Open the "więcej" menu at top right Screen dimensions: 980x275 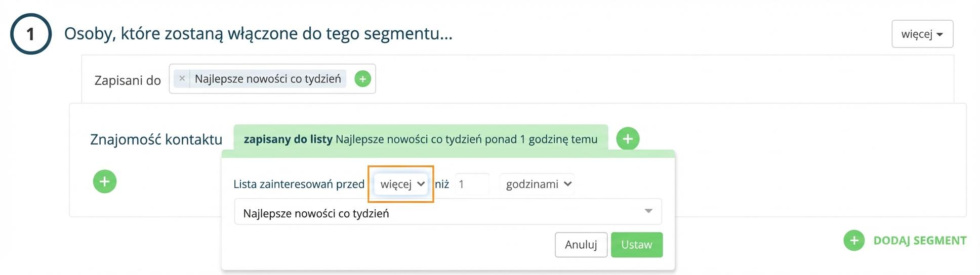click(922, 34)
